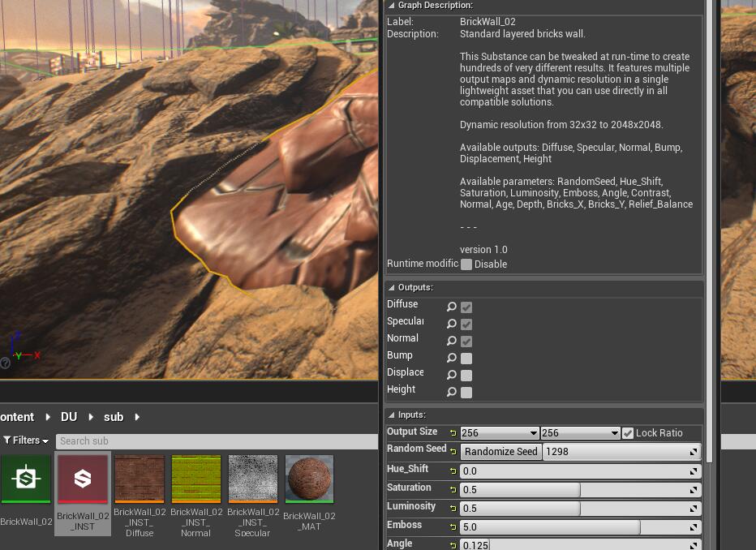Expand arrow after sub breadcrumb
The width and height of the screenshot is (756, 550).
tap(137, 416)
